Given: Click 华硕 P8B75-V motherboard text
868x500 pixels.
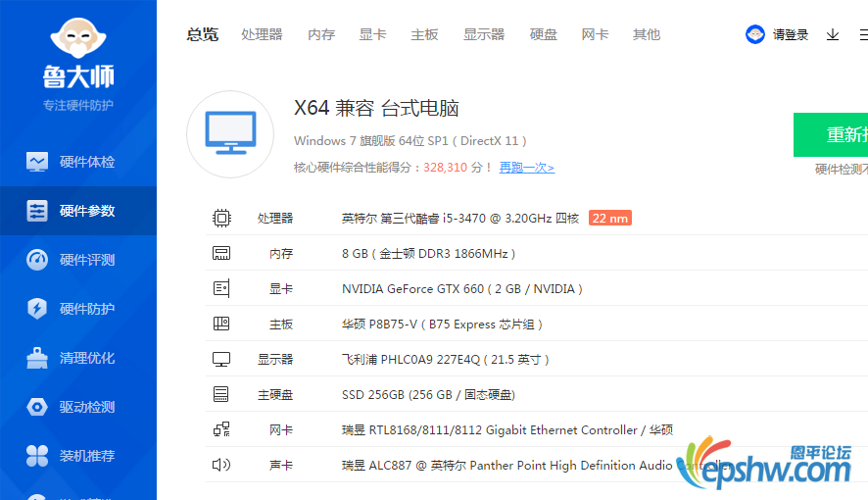Looking at the screenshot, I should (x=442, y=324).
